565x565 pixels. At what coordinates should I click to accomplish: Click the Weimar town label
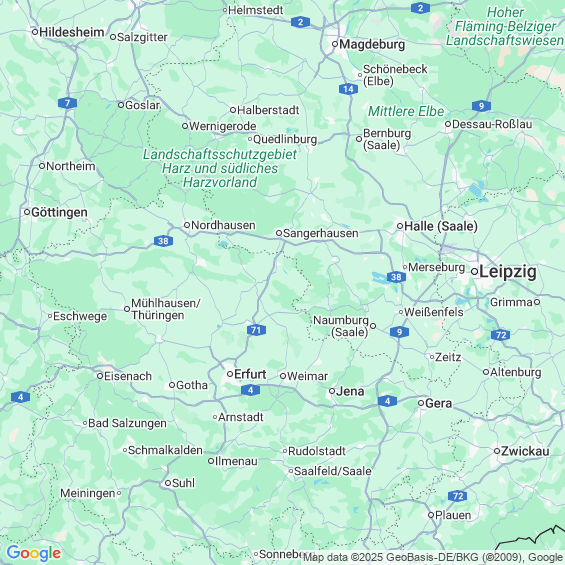pos(307,376)
